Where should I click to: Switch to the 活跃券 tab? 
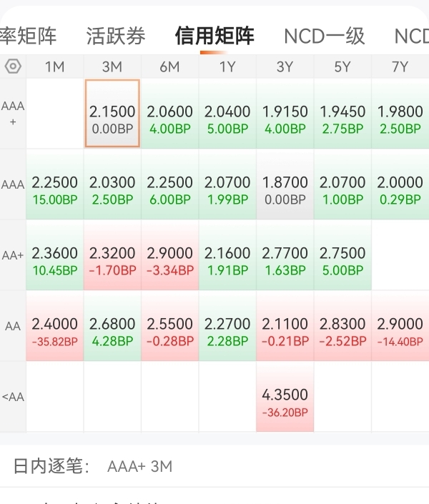[115, 36]
